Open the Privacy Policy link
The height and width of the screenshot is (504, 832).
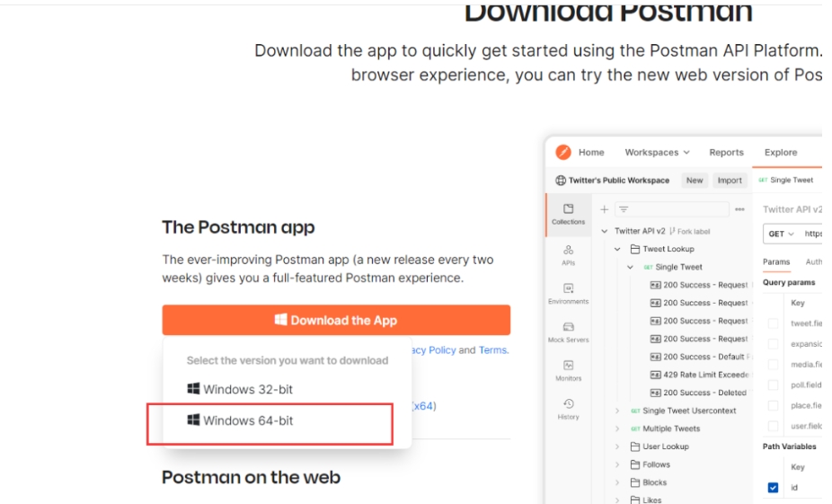(434, 350)
